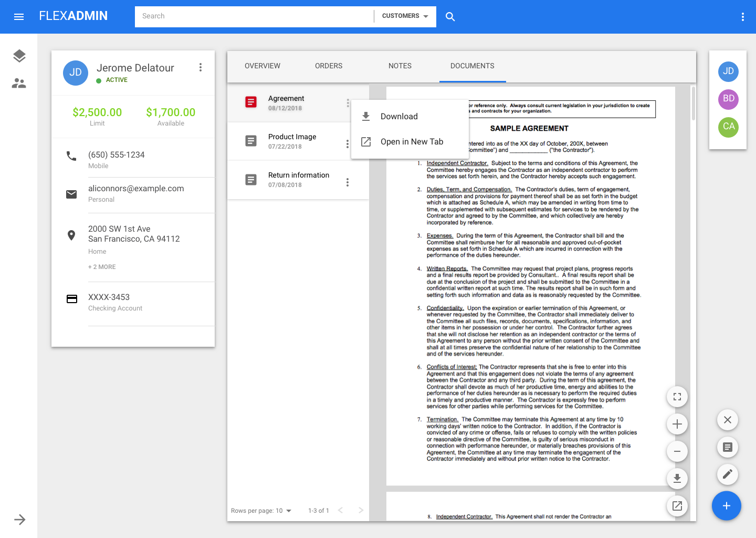Viewport: 756px width, 538px height.
Task: Zoom in on the document with plus icon
Action: point(677,424)
